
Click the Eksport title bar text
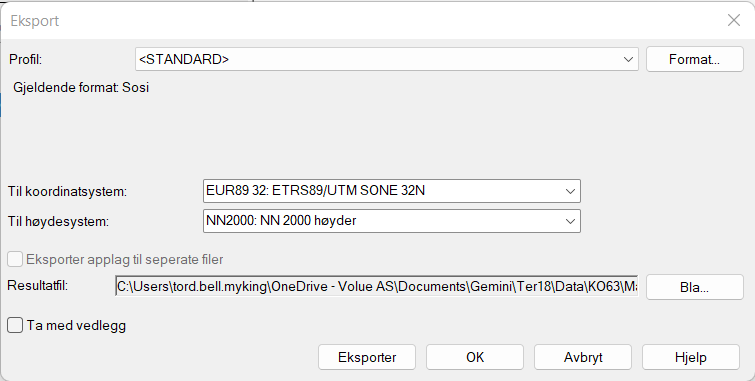[35, 21]
